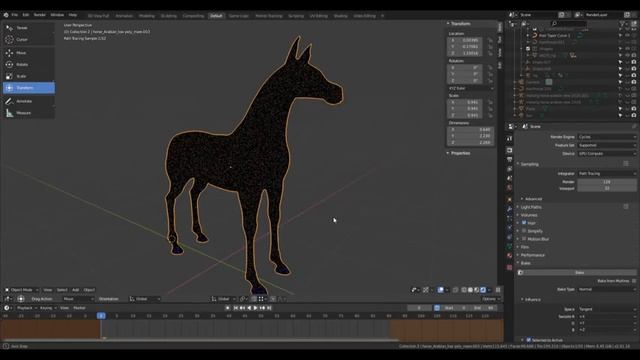Open the Blender logo menu
The image size is (640, 360).
tap(6, 15)
